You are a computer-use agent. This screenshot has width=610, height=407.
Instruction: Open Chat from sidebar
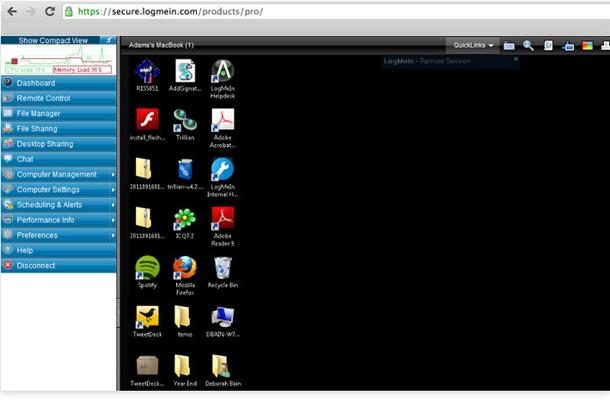pos(58,159)
